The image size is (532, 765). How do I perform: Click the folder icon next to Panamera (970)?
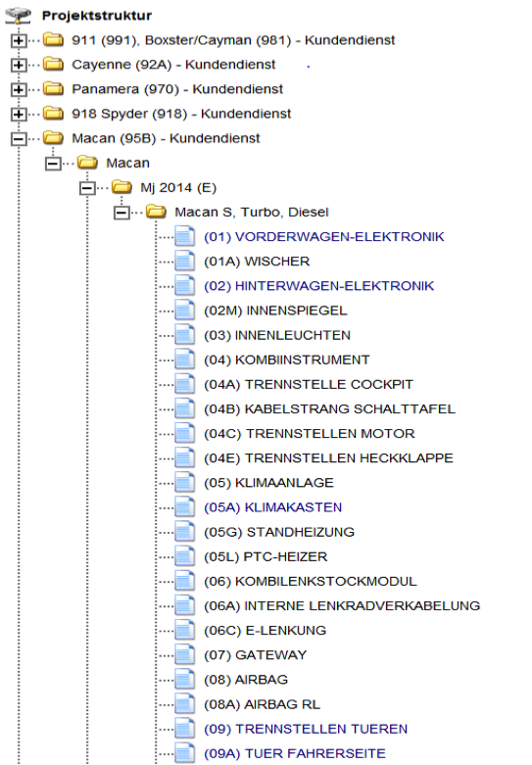coord(53,89)
